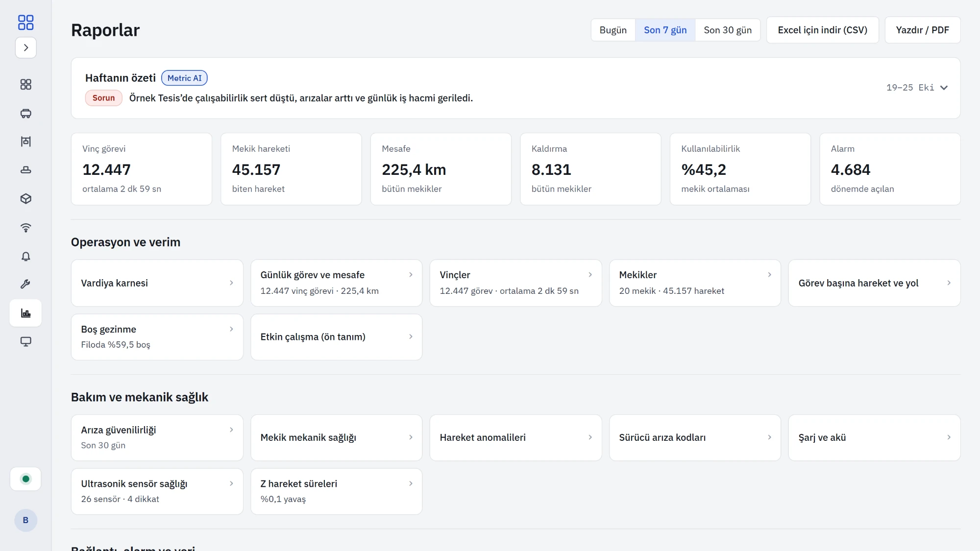Open Mekik mekanik sağlığı report
980x551 pixels.
pos(336,438)
